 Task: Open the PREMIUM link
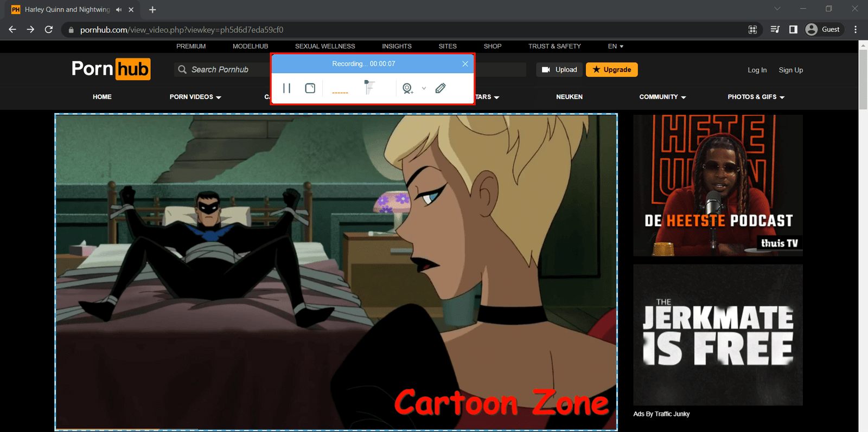point(191,46)
